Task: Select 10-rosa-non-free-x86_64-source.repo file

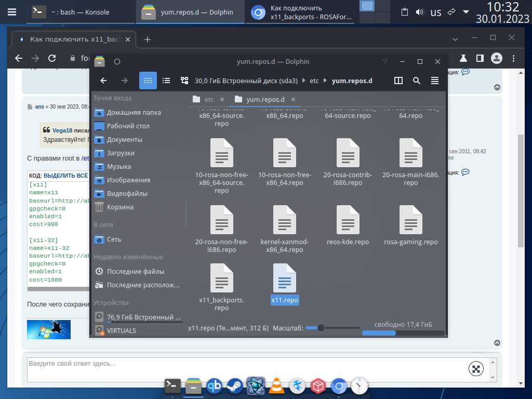Action: 221,166
